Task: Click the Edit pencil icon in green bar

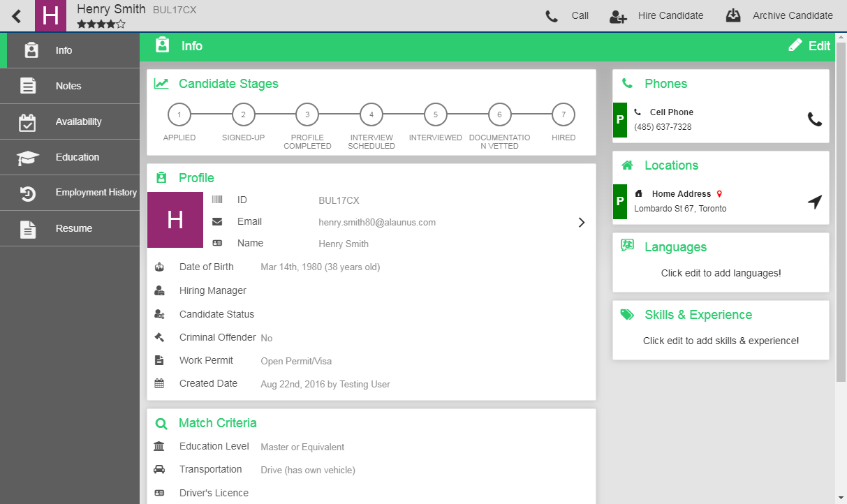Action: coord(795,45)
